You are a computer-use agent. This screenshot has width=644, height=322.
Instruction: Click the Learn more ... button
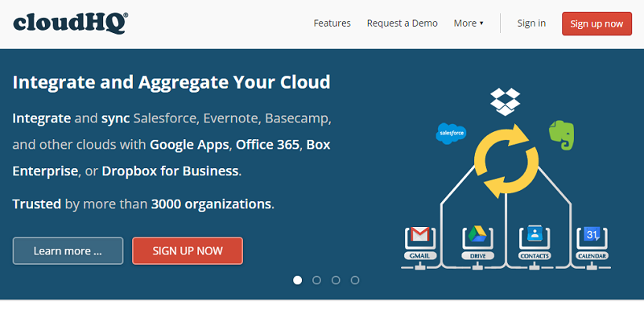tap(68, 250)
